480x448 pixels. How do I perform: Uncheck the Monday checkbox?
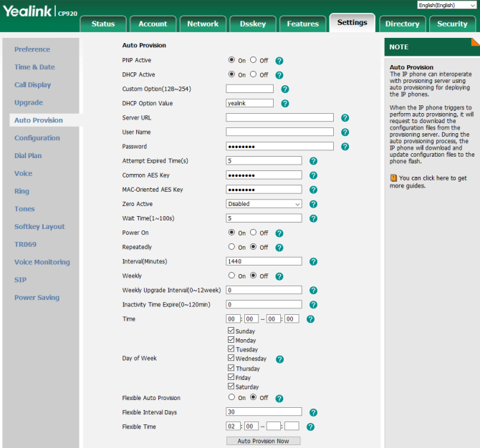click(231, 339)
